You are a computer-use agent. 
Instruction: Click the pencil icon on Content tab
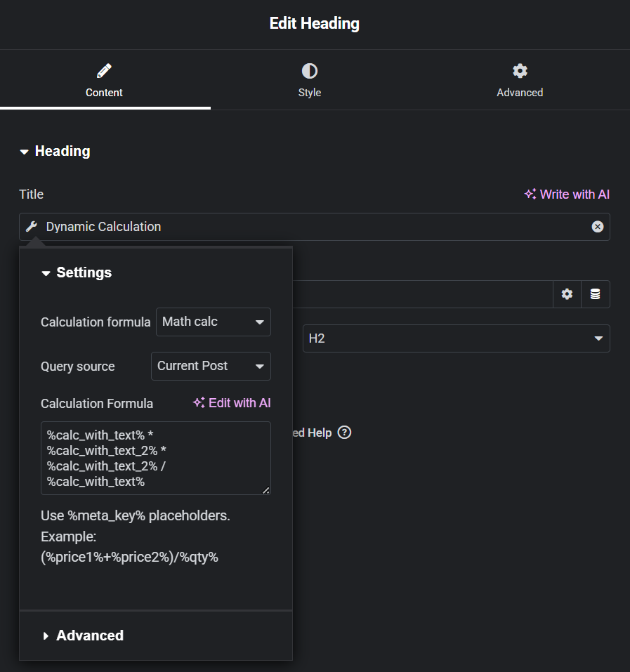(x=104, y=71)
